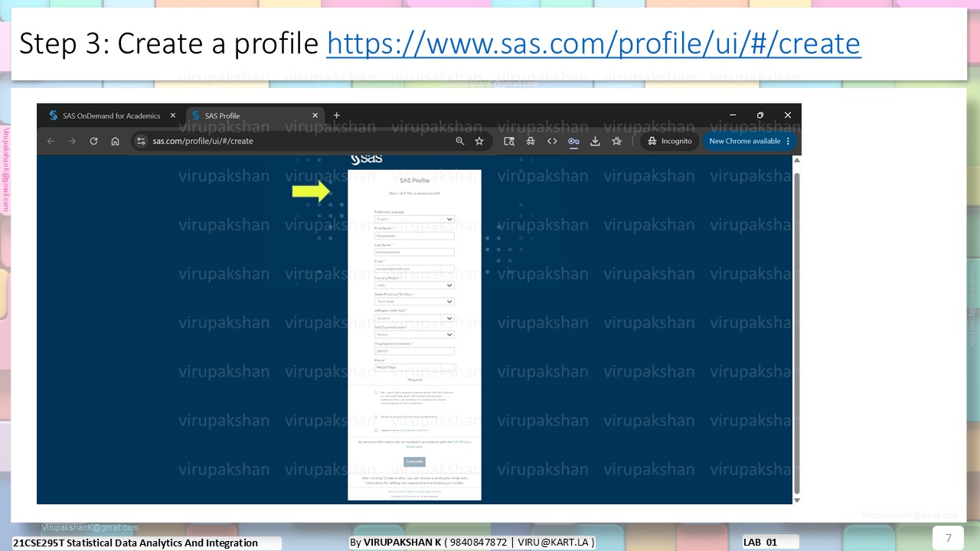Open the slide title profile creation link

[593, 44]
